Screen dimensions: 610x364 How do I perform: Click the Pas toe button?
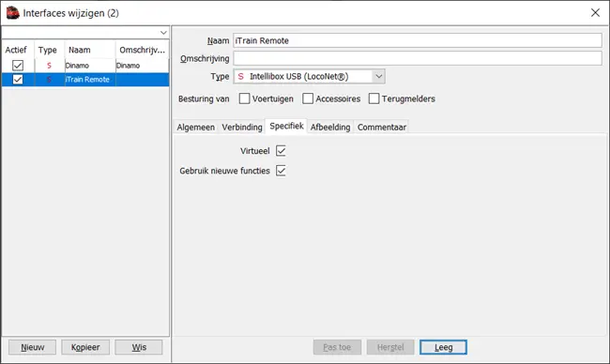[337, 347]
